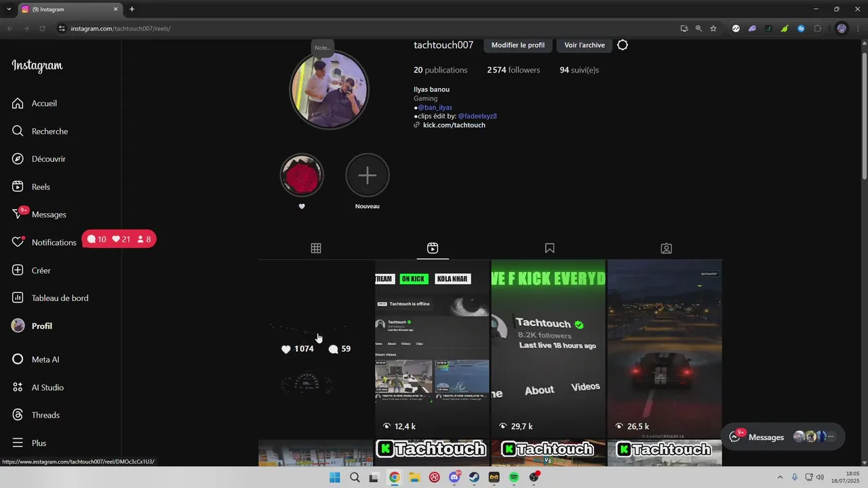Image resolution: width=868 pixels, height=488 pixels.
Task: Open Steam from the taskbar
Action: click(x=474, y=477)
